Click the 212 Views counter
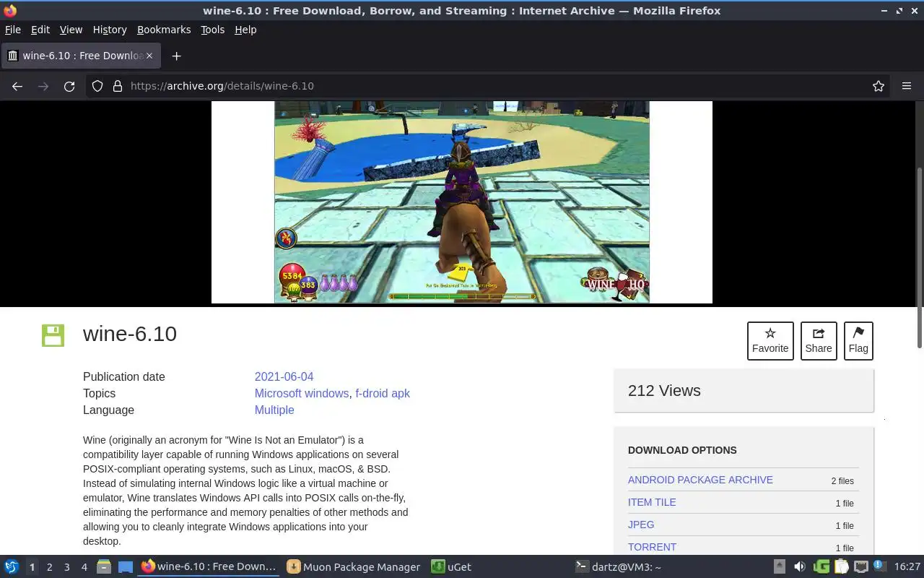The height and width of the screenshot is (578, 924). pyautogui.click(x=664, y=390)
